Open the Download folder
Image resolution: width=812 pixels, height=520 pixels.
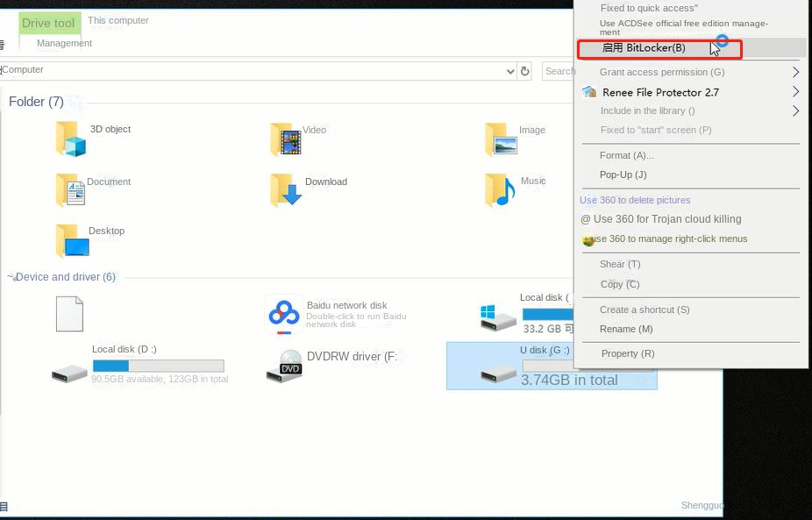(283, 189)
